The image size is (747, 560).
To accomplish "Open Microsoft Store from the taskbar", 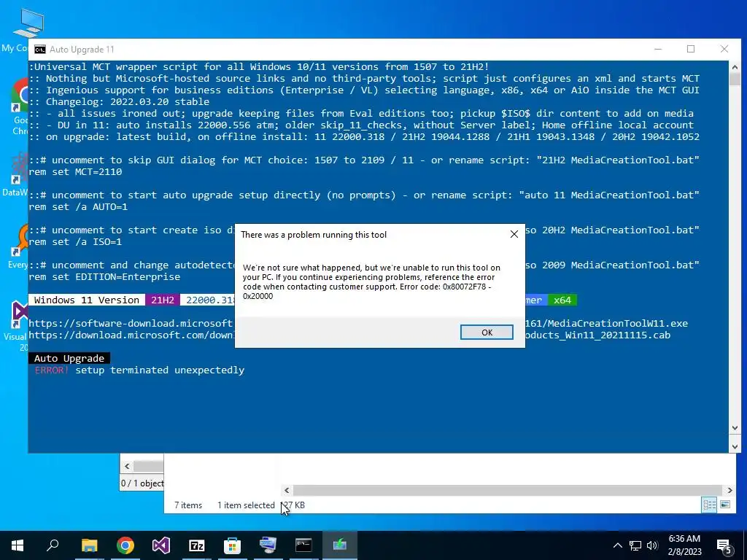I will 233,545.
